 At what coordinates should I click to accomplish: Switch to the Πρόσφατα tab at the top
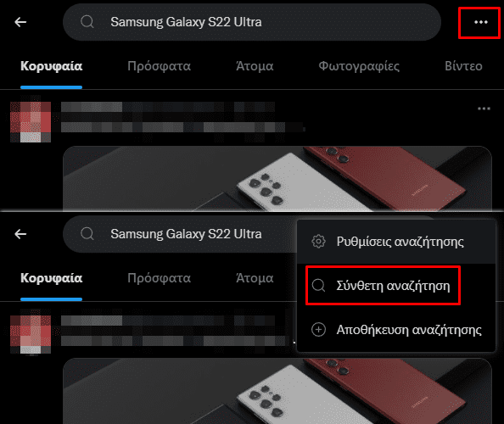(160, 66)
